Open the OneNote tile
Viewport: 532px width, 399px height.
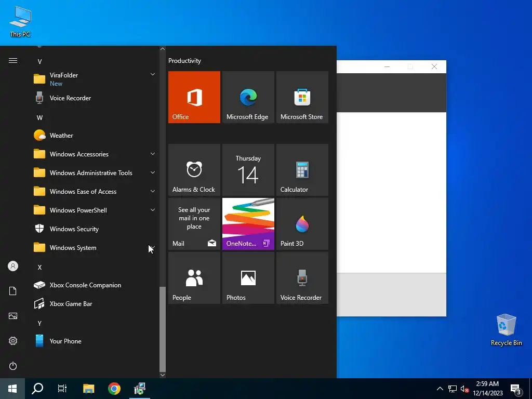tap(248, 224)
